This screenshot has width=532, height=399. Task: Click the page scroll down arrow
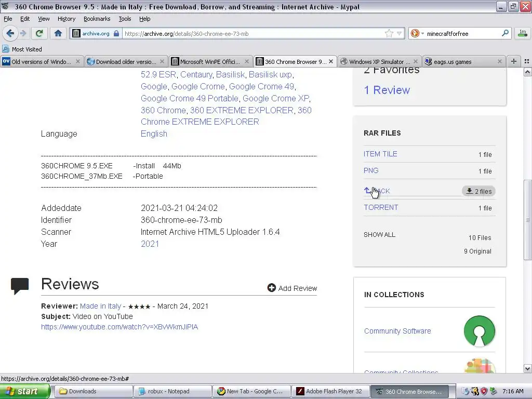527,368
